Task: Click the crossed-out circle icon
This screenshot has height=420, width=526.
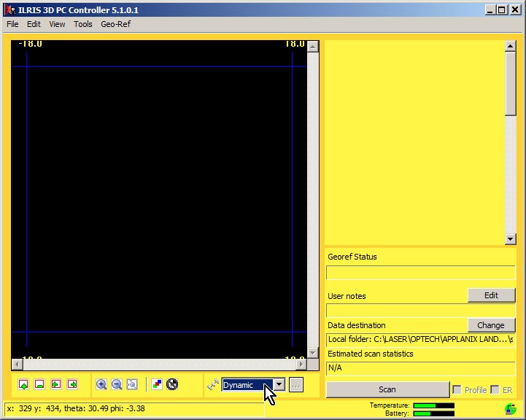Action: [172, 384]
